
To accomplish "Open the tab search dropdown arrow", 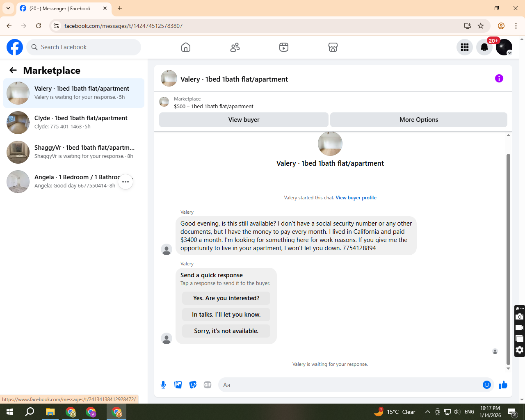I will tap(8, 8).
